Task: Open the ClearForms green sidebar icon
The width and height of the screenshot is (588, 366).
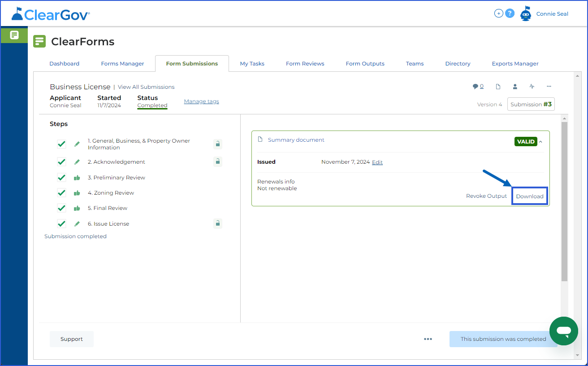Action: coord(14,35)
